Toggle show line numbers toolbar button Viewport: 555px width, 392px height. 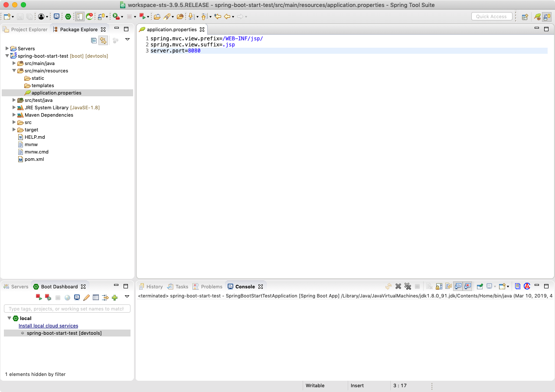[79, 16]
